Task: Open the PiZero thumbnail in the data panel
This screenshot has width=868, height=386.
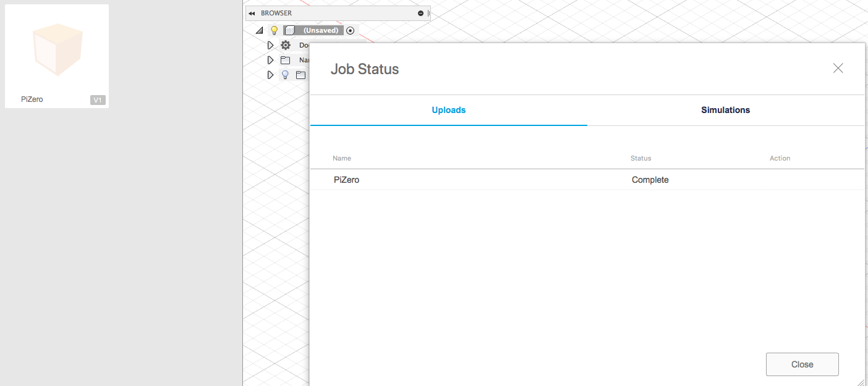Action: [57, 49]
